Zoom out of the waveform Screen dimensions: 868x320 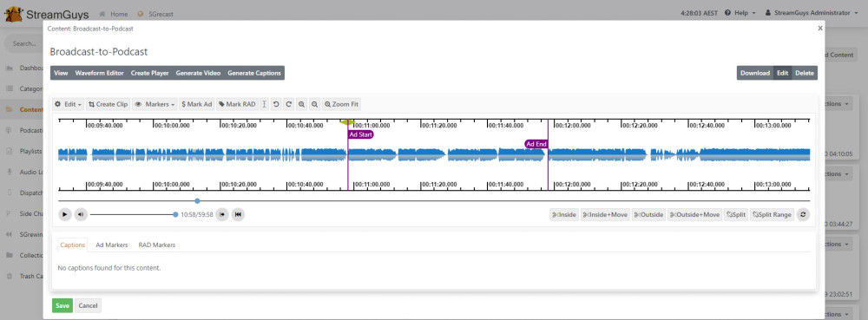click(x=314, y=104)
